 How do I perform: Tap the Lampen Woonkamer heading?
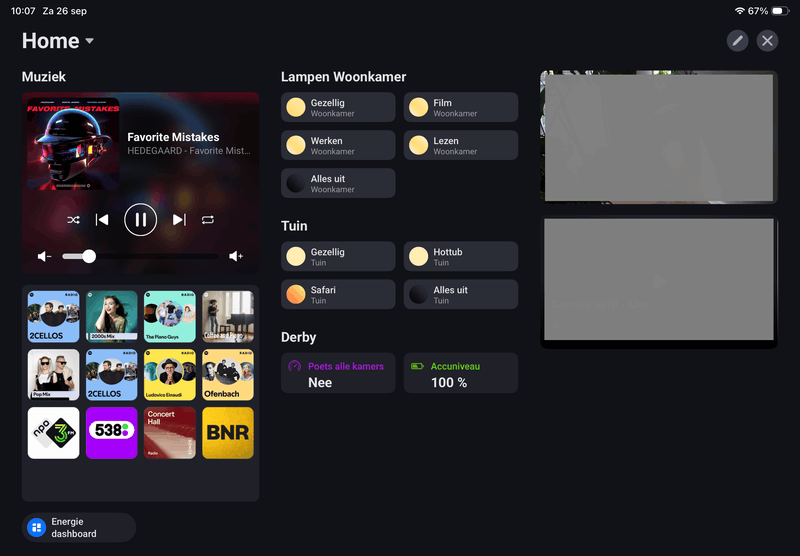tap(343, 77)
